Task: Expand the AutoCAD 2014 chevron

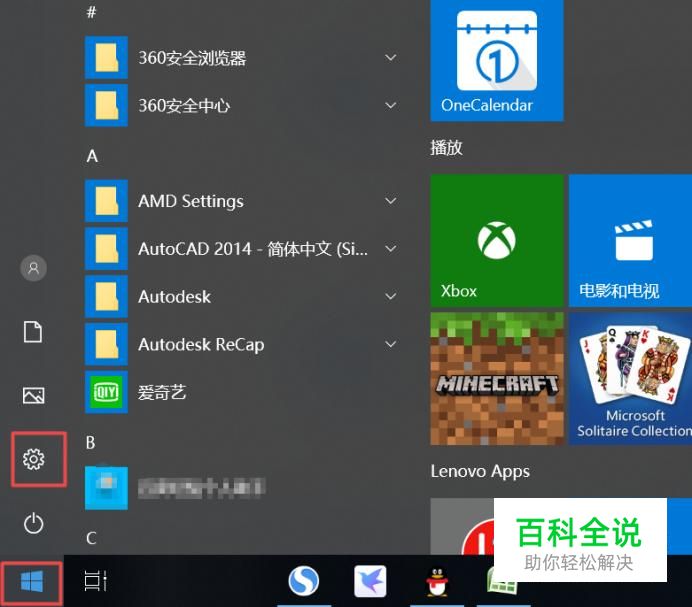Action: click(x=390, y=249)
